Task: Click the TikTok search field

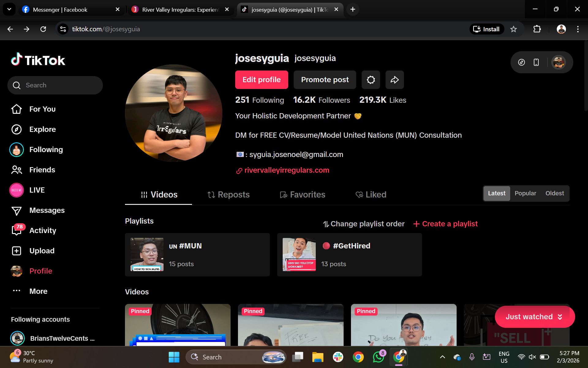Action: (55, 85)
